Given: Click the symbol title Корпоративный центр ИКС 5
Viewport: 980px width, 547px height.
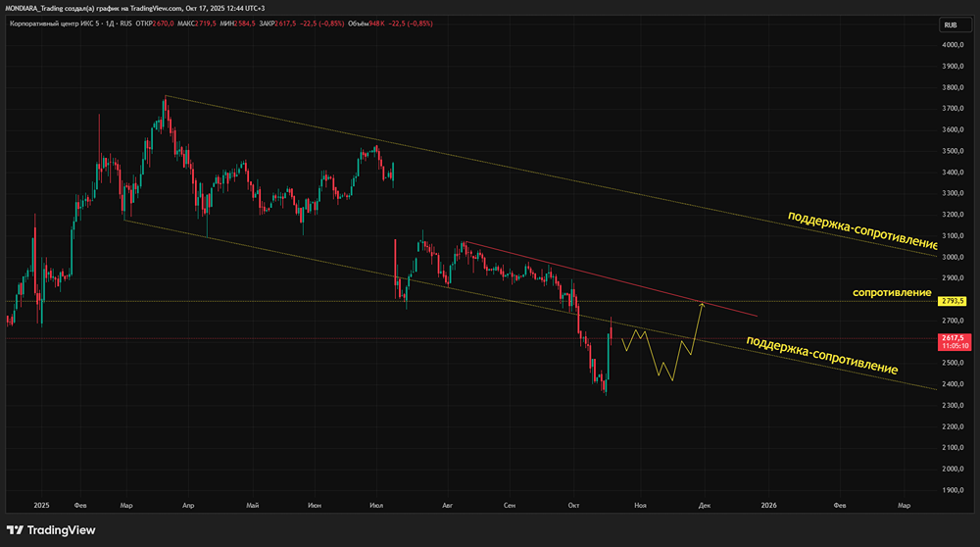Looking at the screenshot, I should (54, 24).
